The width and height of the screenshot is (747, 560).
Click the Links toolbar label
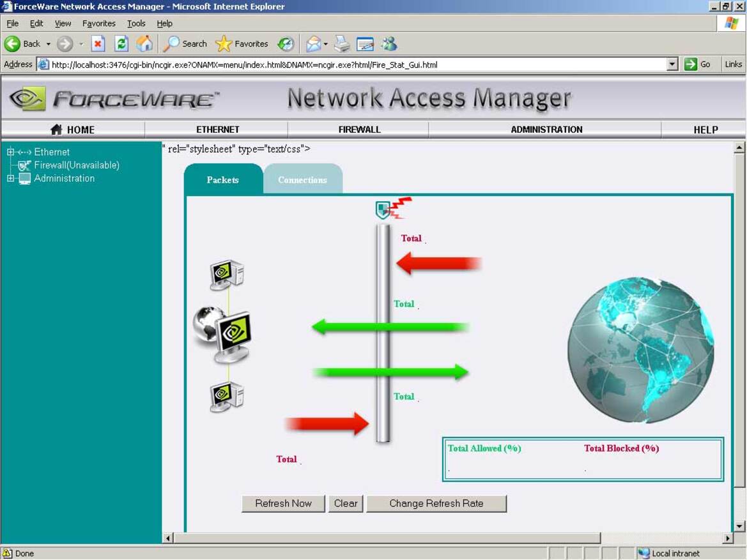pyautogui.click(x=733, y=64)
